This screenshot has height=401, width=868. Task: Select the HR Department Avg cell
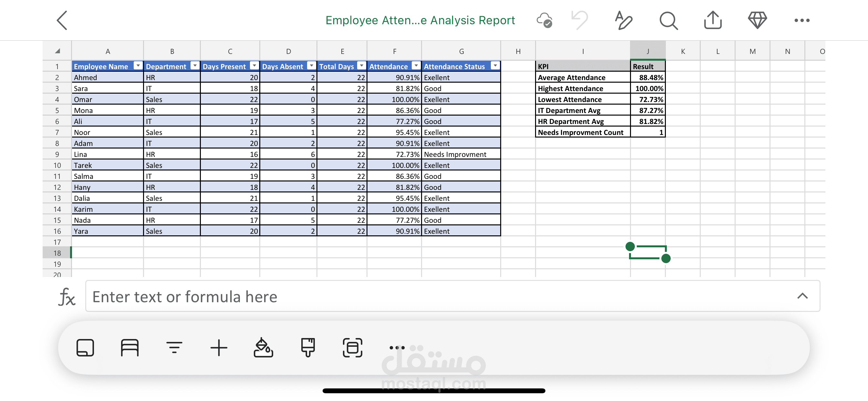click(x=583, y=121)
